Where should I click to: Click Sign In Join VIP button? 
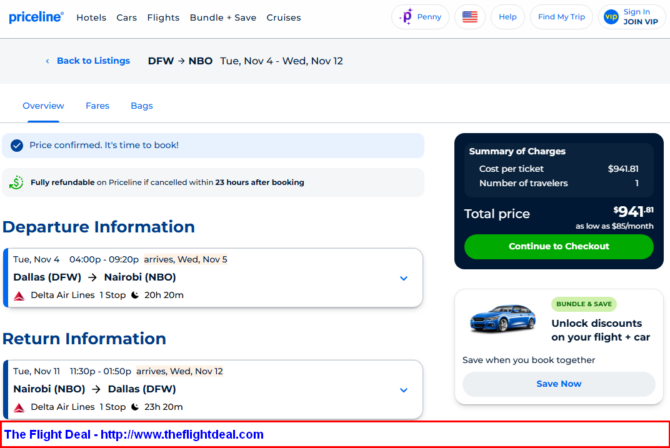click(632, 17)
